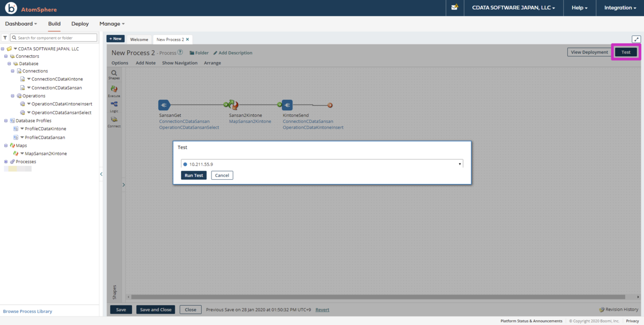Image resolution: width=644 pixels, height=325 pixels.
Task: Select the KintoneSend connector shape
Action: [287, 105]
